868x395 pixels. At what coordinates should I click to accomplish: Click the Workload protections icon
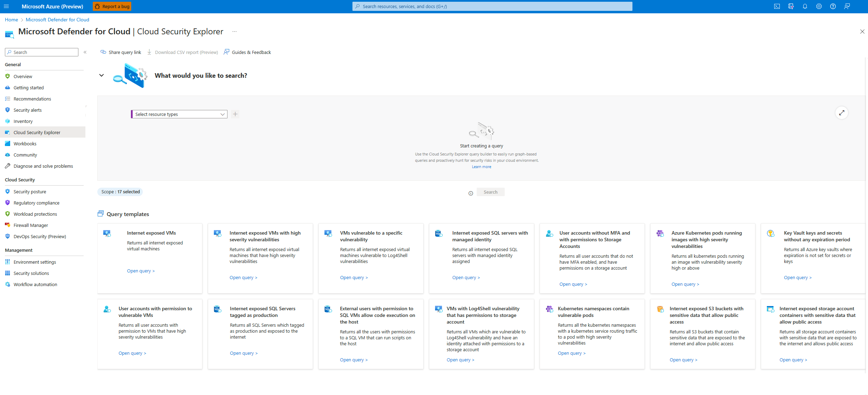click(8, 214)
